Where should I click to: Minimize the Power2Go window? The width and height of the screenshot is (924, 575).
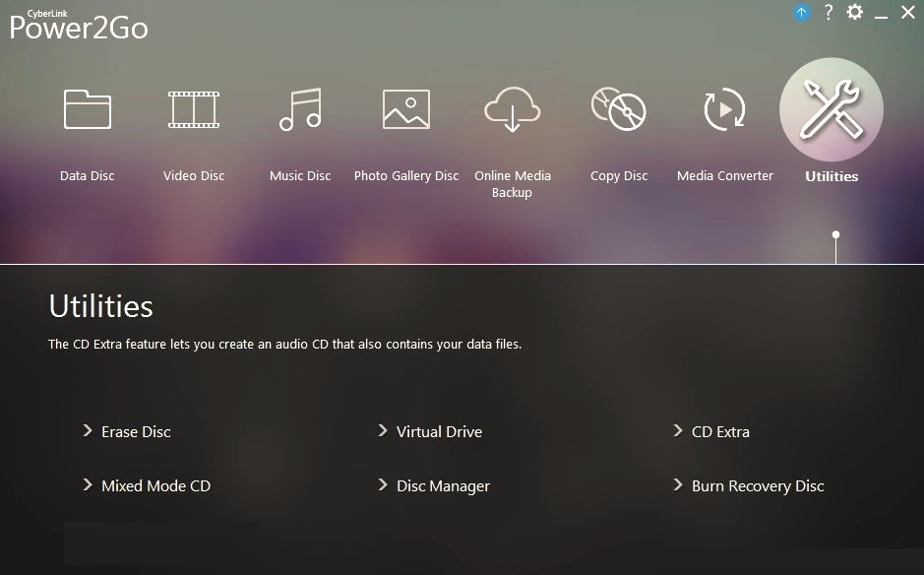[882, 18]
